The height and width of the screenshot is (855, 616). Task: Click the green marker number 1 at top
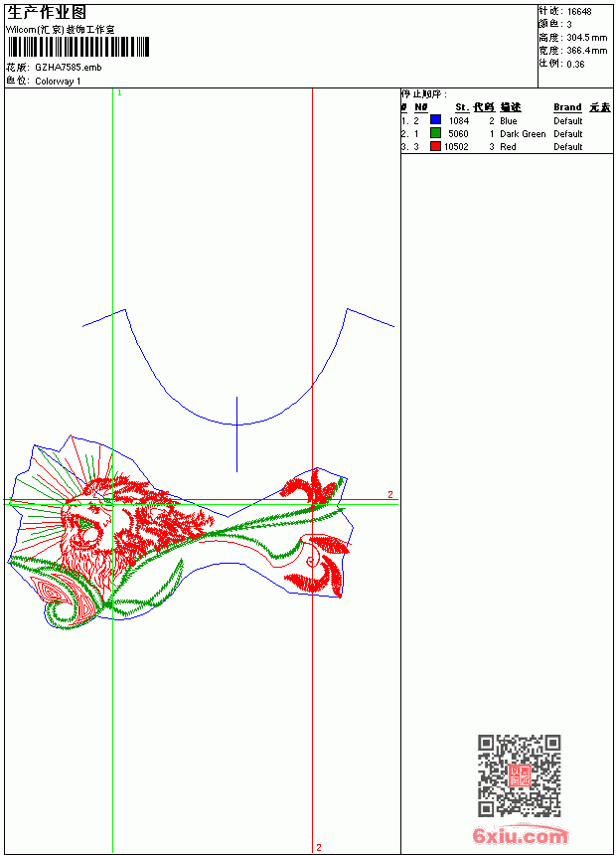point(119,93)
